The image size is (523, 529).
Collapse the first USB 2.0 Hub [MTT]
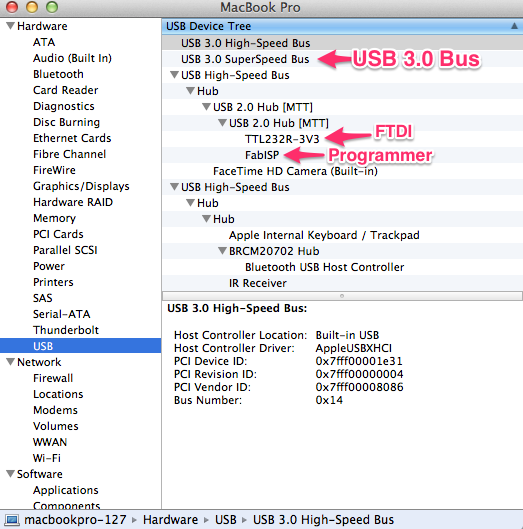click(206, 107)
